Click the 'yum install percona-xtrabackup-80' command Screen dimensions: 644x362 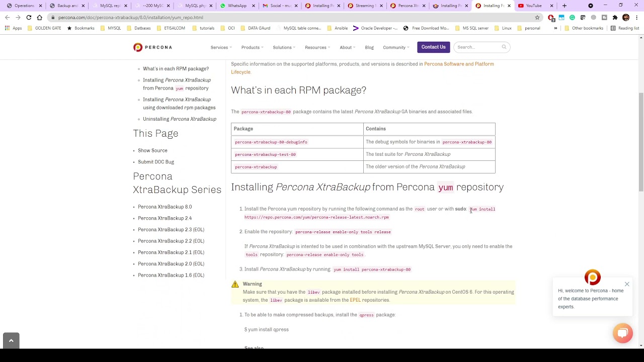[372, 269]
